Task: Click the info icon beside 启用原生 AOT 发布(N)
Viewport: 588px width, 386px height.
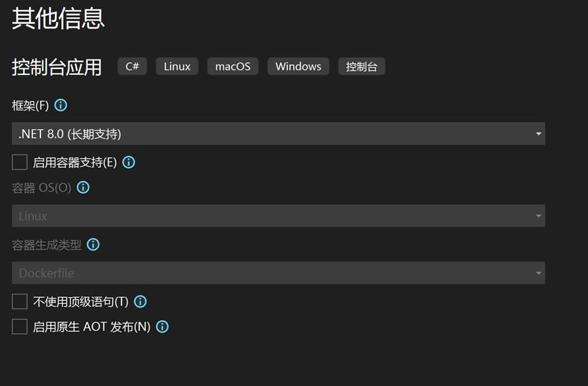Action: 162,326
